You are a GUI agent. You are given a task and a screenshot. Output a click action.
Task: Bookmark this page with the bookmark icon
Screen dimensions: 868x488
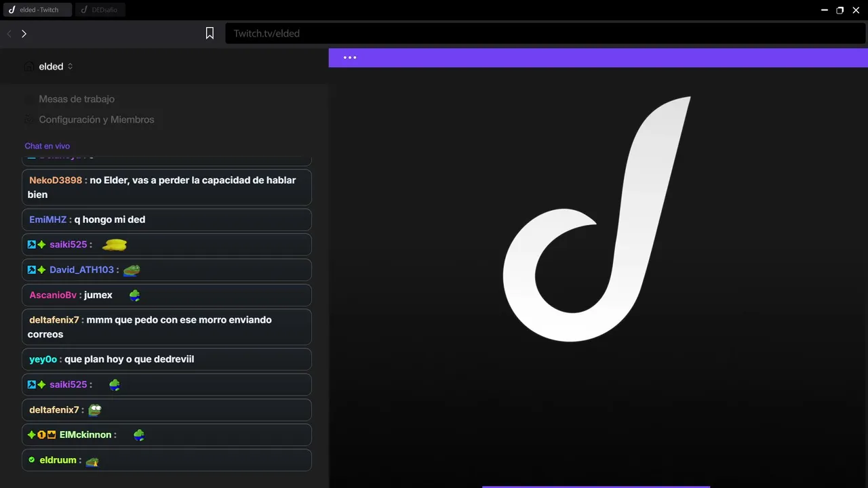[x=210, y=33]
